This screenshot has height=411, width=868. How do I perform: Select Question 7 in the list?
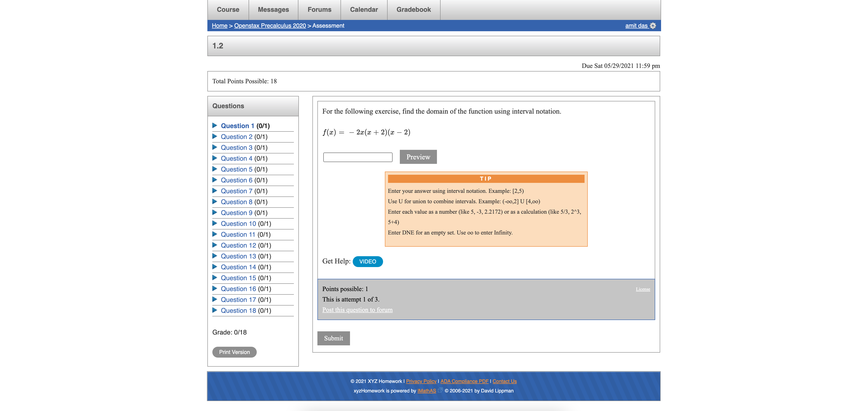[x=237, y=191]
